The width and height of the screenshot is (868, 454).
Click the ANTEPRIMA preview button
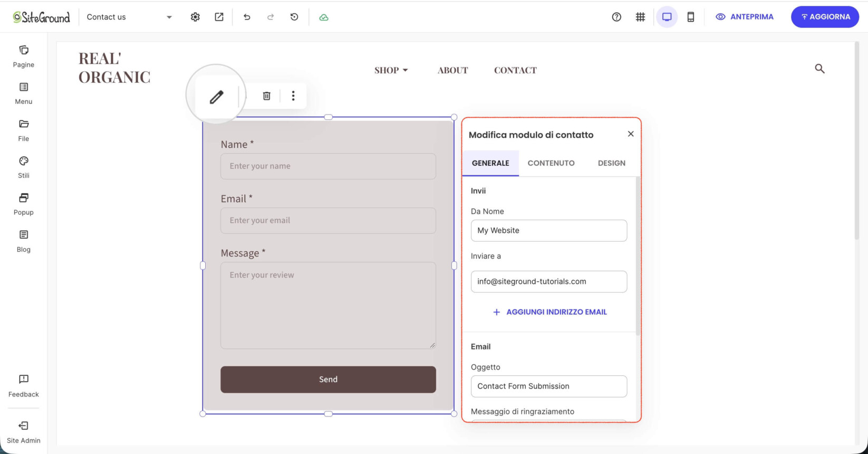pyautogui.click(x=745, y=17)
